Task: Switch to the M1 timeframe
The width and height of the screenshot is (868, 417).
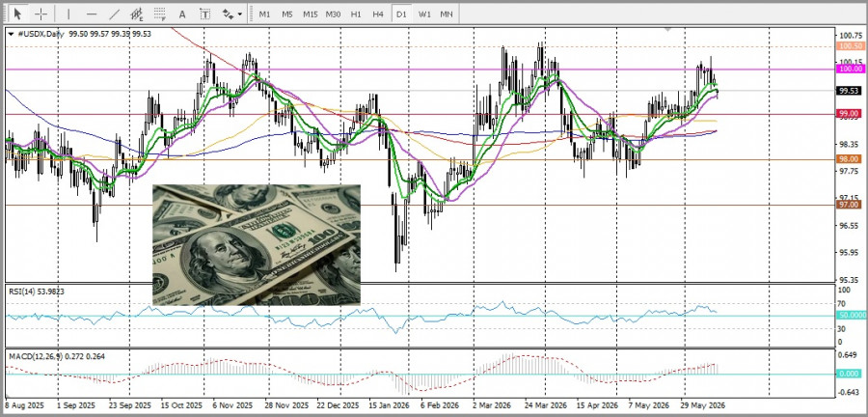Action: coord(264,14)
